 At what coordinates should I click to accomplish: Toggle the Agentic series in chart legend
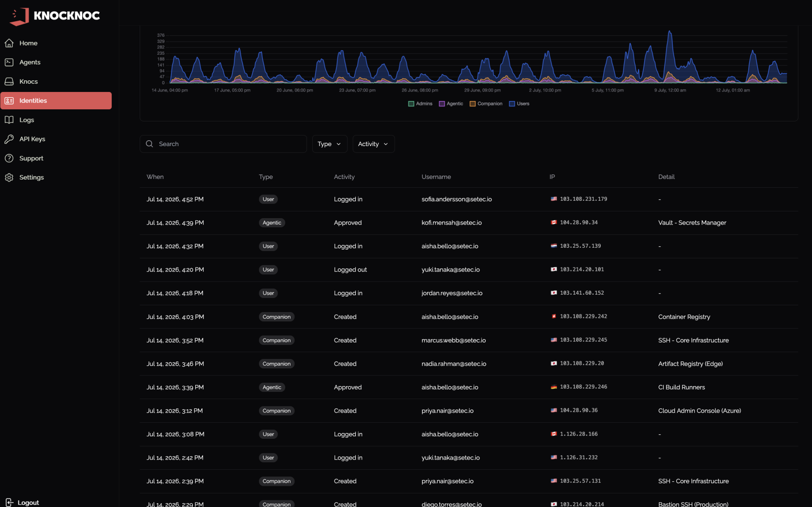pyautogui.click(x=450, y=104)
